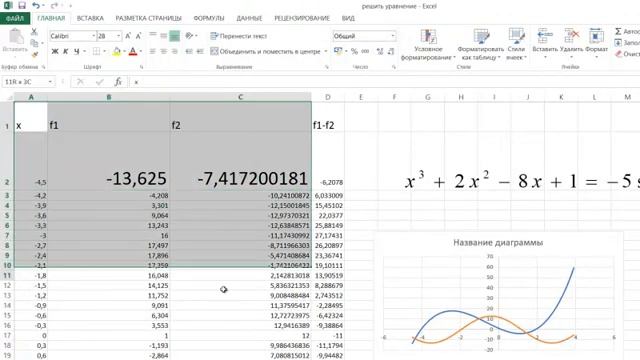Open text orientation dropdown
Image resolution: width=640 pixels, height=360 pixels.
[191, 36]
